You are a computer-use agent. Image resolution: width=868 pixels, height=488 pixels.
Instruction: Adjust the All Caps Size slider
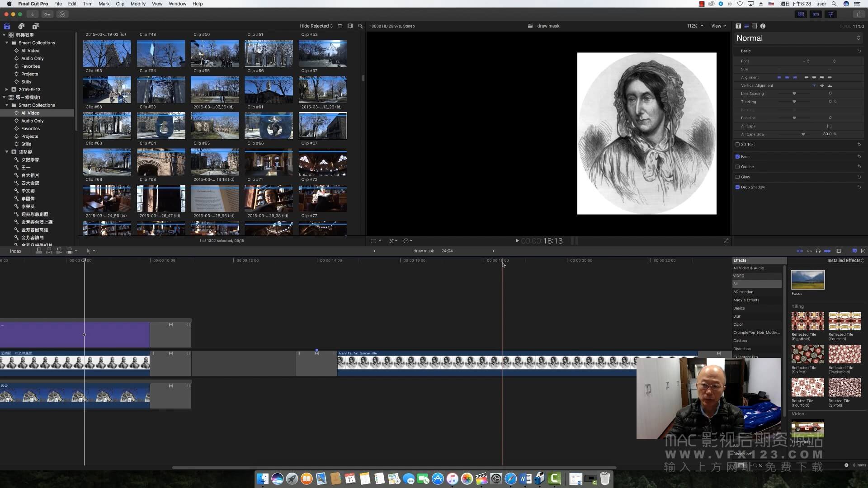pyautogui.click(x=803, y=134)
